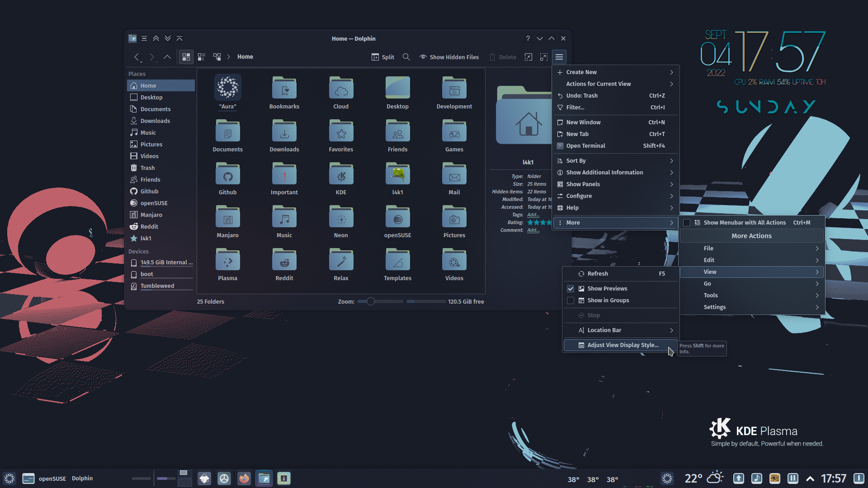
Task: Open the hamburger menu button in Dolphin
Action: tap(559, 57)
